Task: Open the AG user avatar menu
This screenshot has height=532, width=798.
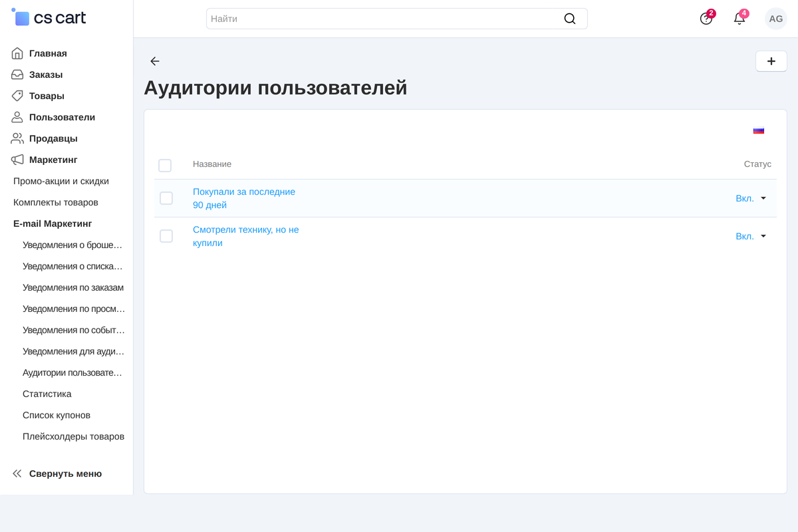Action: (x=776, y=19)
